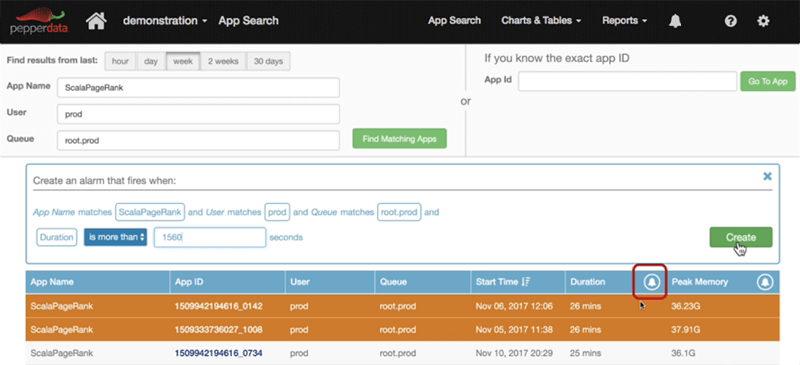Image resolution: width=800 pixels, height=365 pixels.
Task: Select the Nov 10, 2017 20:29 cell
Action: coord(514,353)
